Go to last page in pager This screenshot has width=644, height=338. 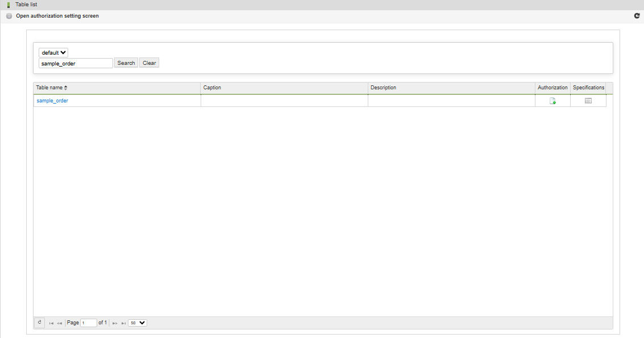(x=123, y=323)
